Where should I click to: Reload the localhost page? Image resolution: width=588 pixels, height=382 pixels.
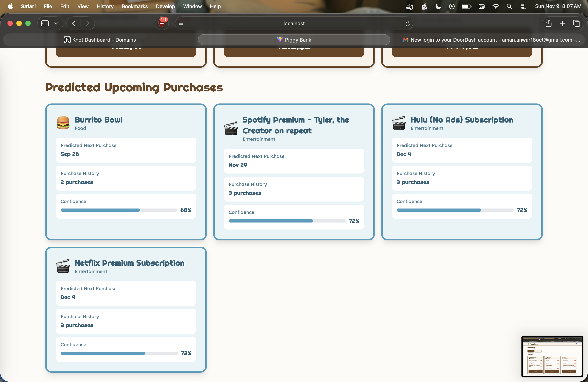(x=407, y=24)
